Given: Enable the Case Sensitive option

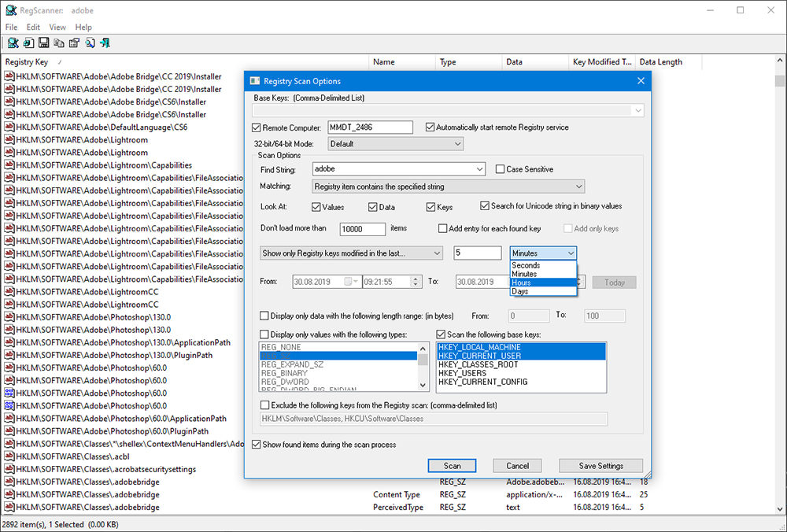Looking at the screenshot, I should (500, 169).
